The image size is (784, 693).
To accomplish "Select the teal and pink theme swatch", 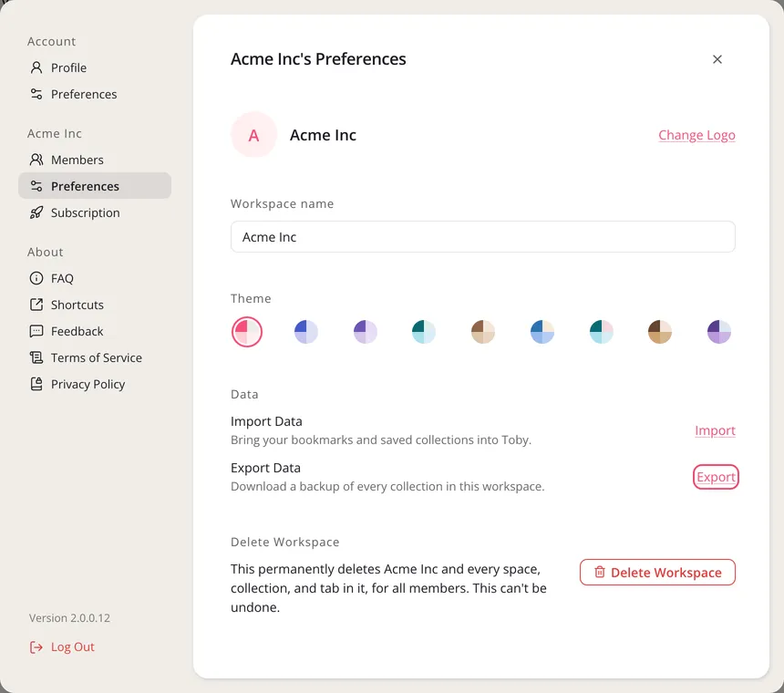I will pos(601,332).
